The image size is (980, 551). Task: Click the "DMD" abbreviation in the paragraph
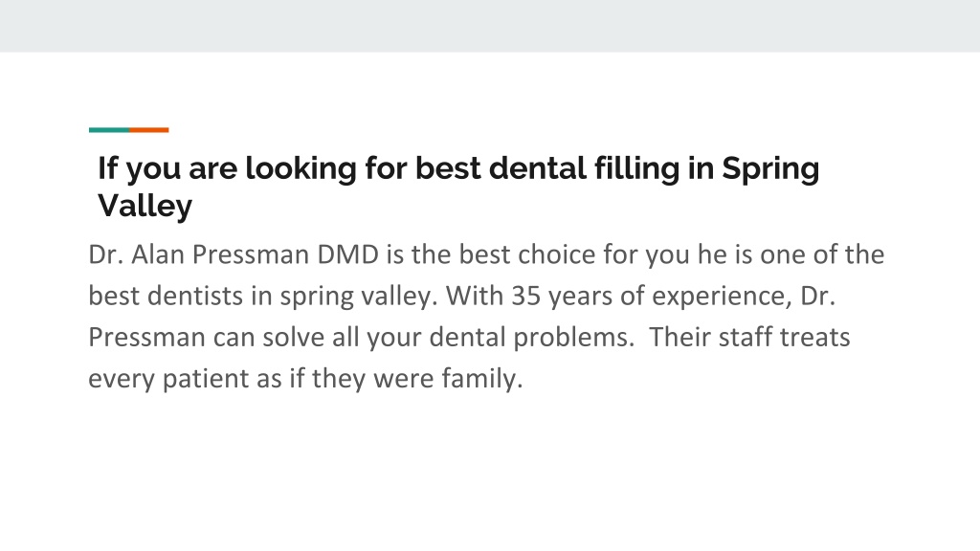click(x=348, y=254)
